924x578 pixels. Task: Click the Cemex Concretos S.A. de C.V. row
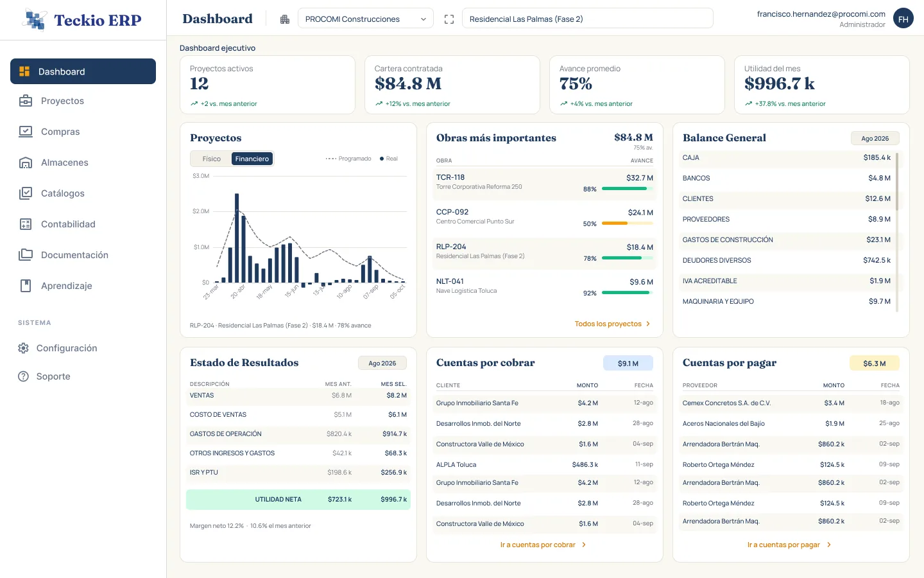tap(791, 403)
